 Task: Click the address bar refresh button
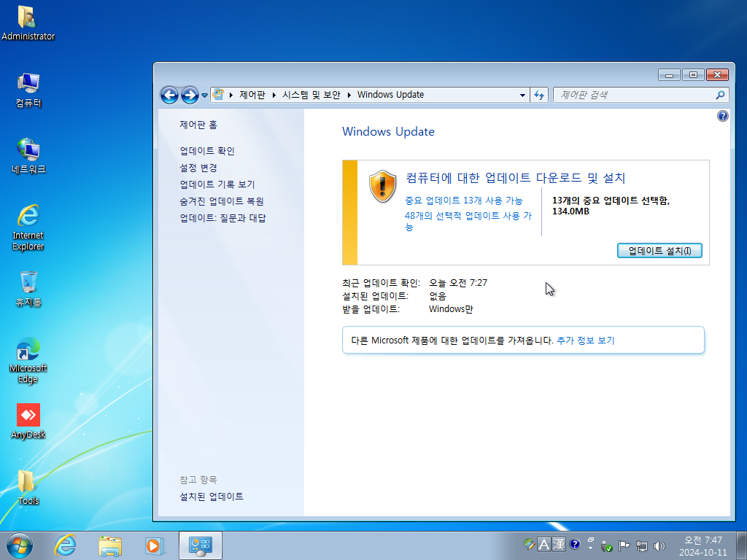(539, 96)
